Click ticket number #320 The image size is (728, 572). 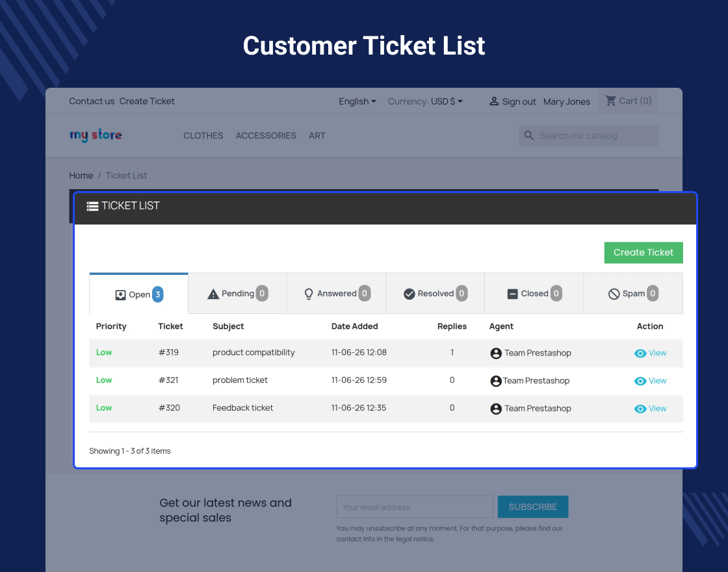169,408
